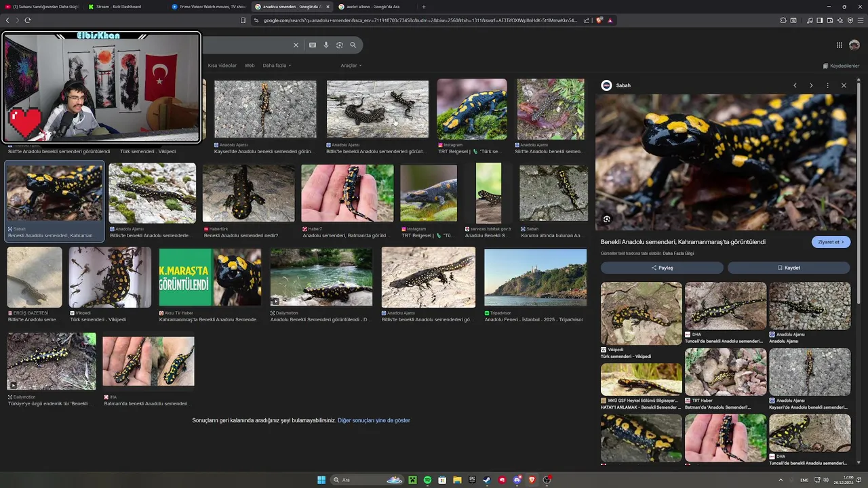This screenshot has height=488, width=868.
Task: Search inside image with Lens overlay icon
Action: [607, 219]
